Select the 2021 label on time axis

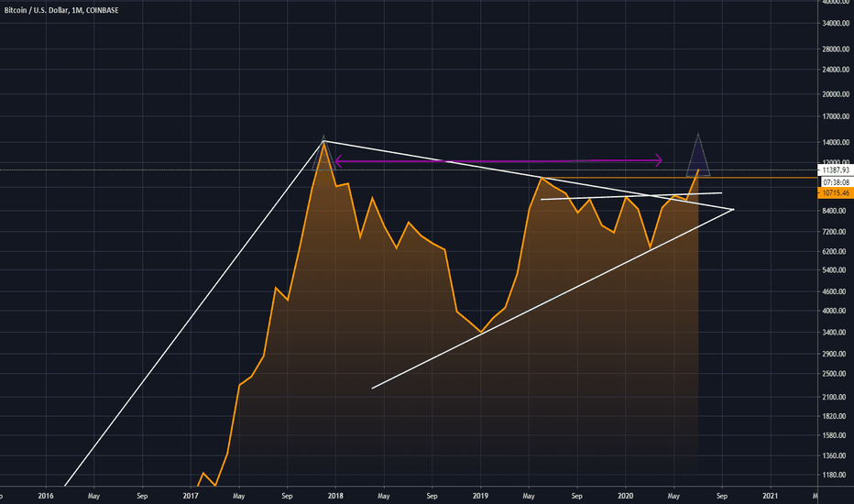tap(770, 496)
